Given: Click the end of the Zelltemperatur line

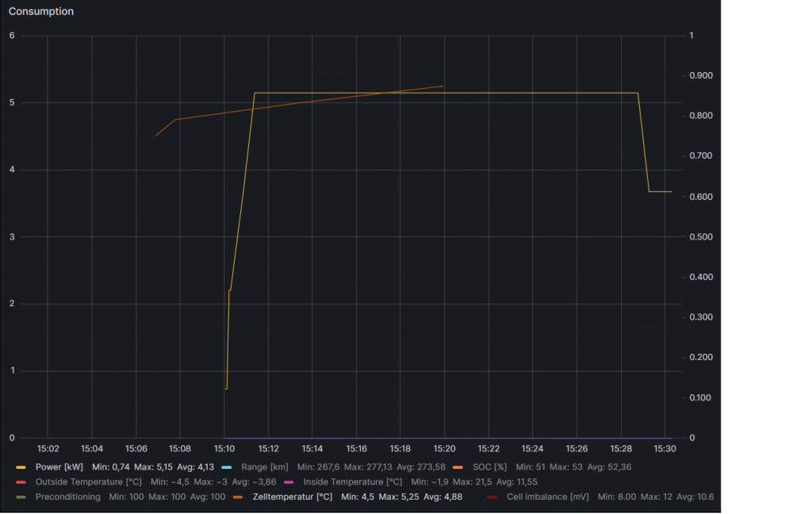Looking at the screenshot, I should [x=443, y=86].
